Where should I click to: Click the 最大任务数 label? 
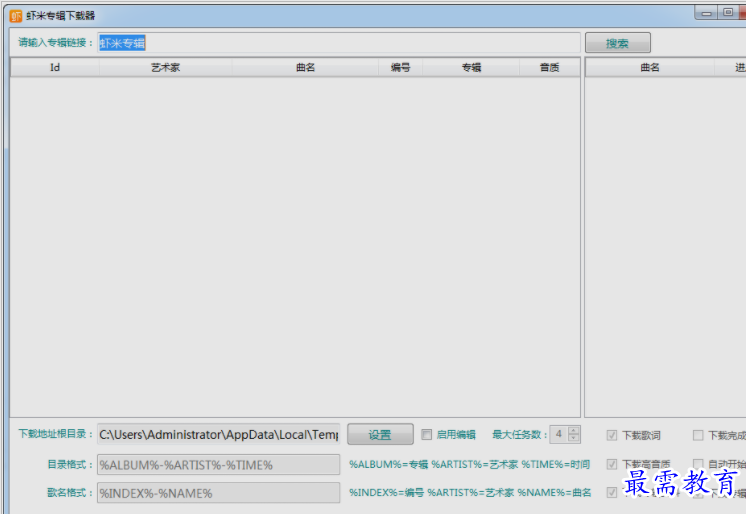(x=519, y=435)
